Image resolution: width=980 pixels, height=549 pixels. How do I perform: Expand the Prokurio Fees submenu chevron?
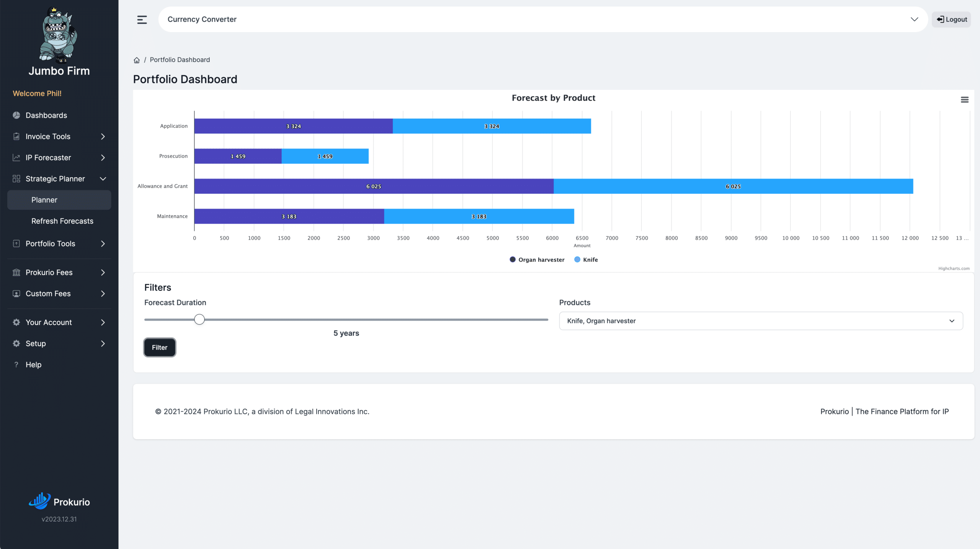click(103, 272)
